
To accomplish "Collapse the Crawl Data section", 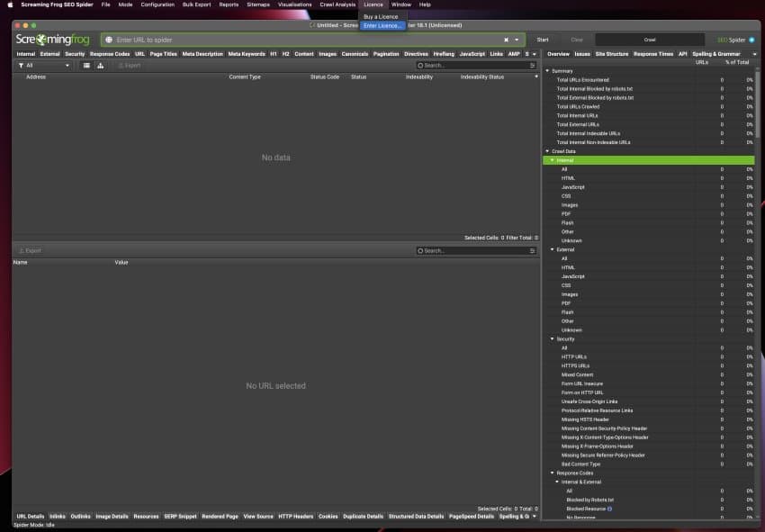I will (547, 151).
